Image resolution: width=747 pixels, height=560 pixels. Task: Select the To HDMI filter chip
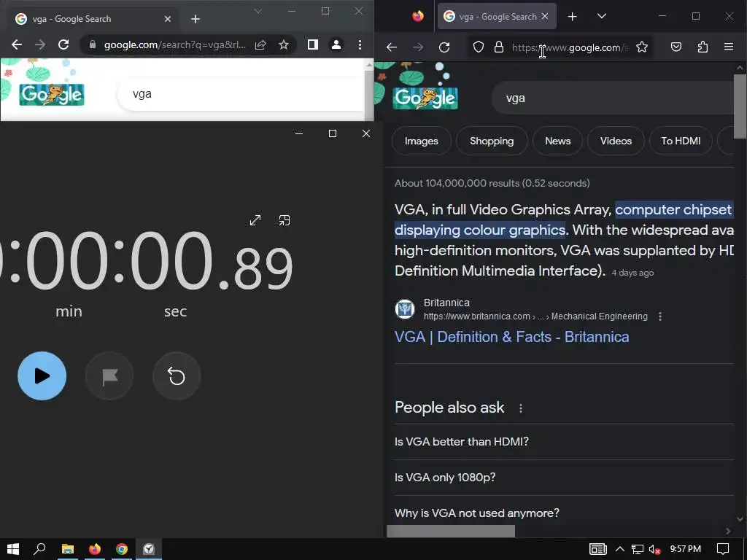(681, 141)
